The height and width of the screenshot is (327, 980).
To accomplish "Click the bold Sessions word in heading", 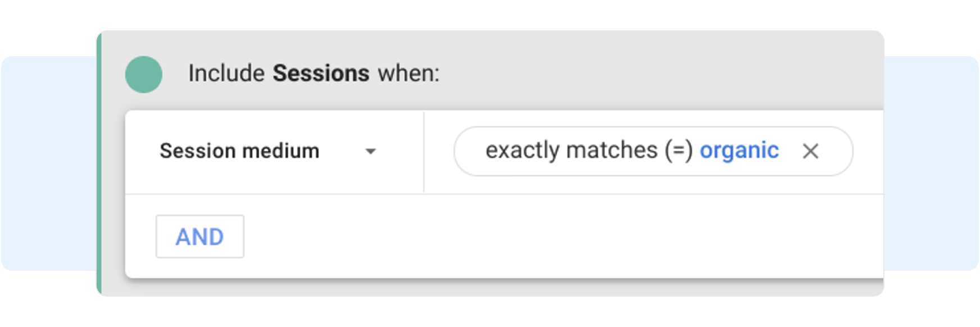I will 321,74.
